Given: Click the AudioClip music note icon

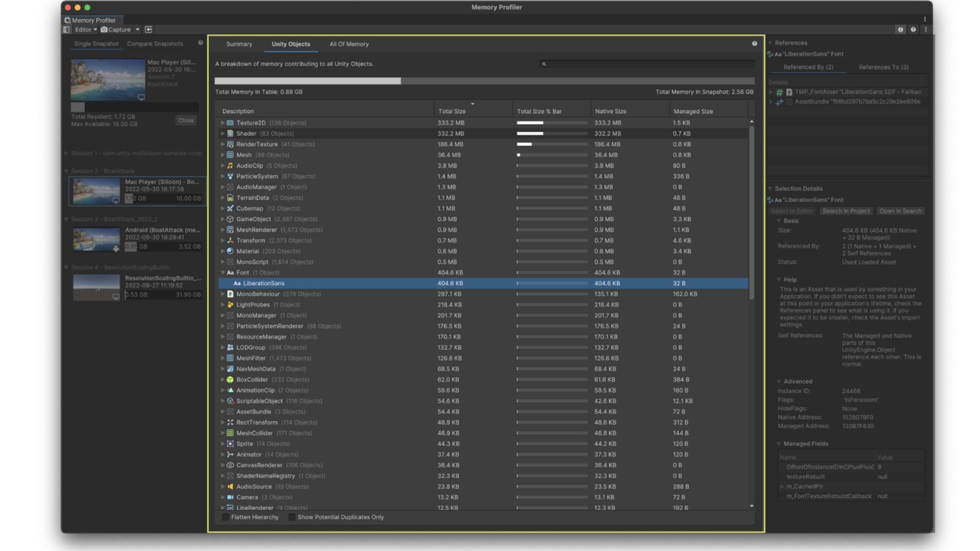Looking at the screenshot, I should (230, 165).
